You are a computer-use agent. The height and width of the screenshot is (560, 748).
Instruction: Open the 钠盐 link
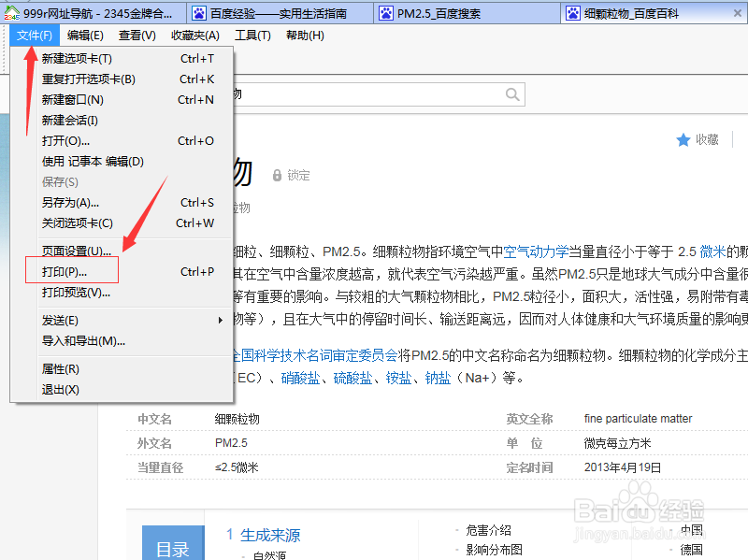point(438,379)
